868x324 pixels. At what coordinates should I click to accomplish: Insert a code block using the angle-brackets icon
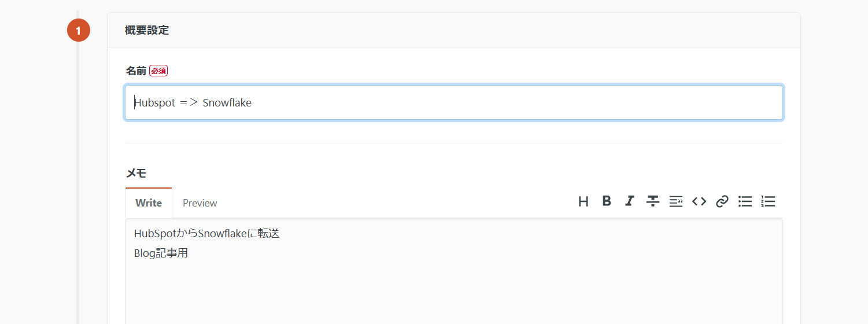pos(699,201)
